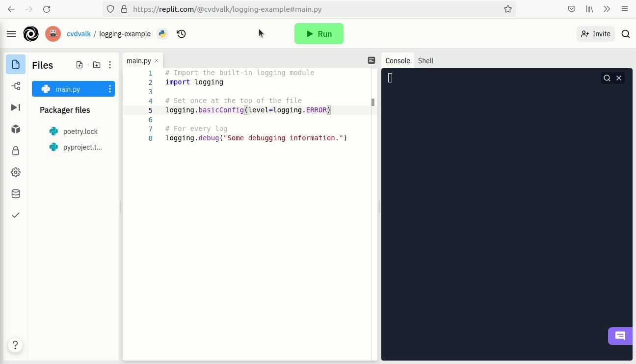Click the Python language icon near breadcrumb
Screen dimensions: 636x364
(162, 34)
